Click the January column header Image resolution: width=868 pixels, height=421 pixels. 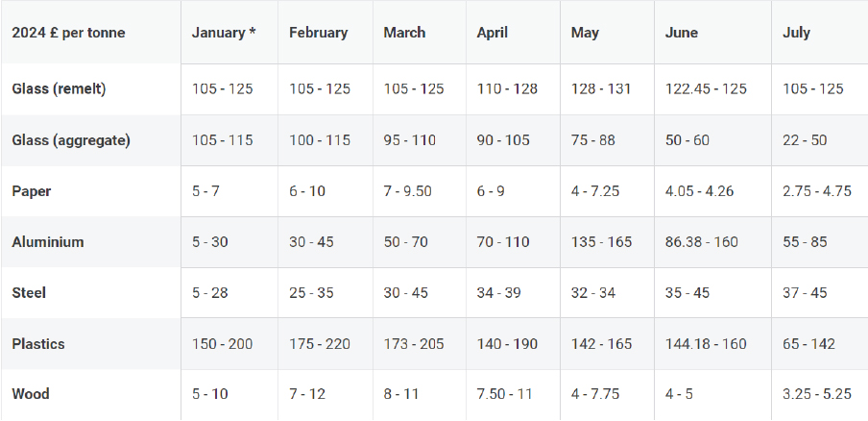click(224, 33)
